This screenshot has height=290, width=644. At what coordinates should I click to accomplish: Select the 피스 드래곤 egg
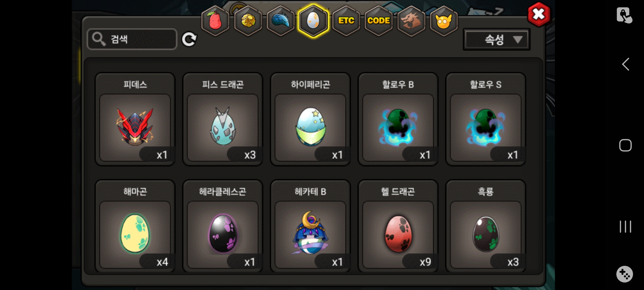pyautogui.click(x=223, y=119)
